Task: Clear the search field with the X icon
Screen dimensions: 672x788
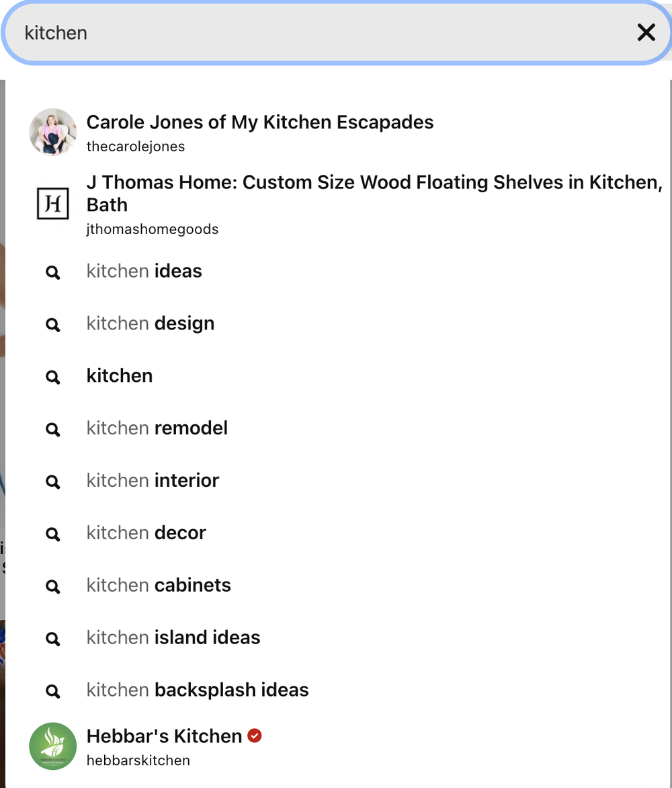Action: click(x=646, y=33)
